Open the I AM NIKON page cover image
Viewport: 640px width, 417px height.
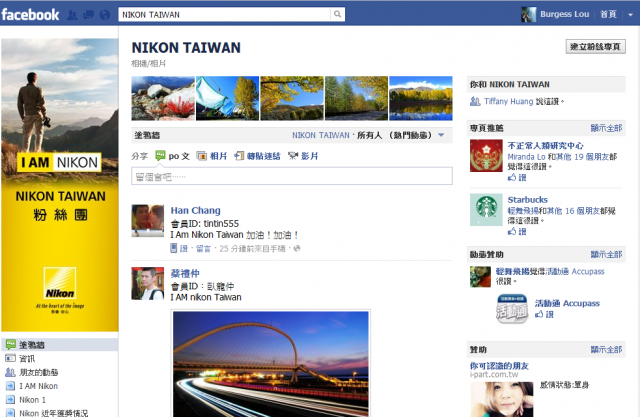pos(60,185)
